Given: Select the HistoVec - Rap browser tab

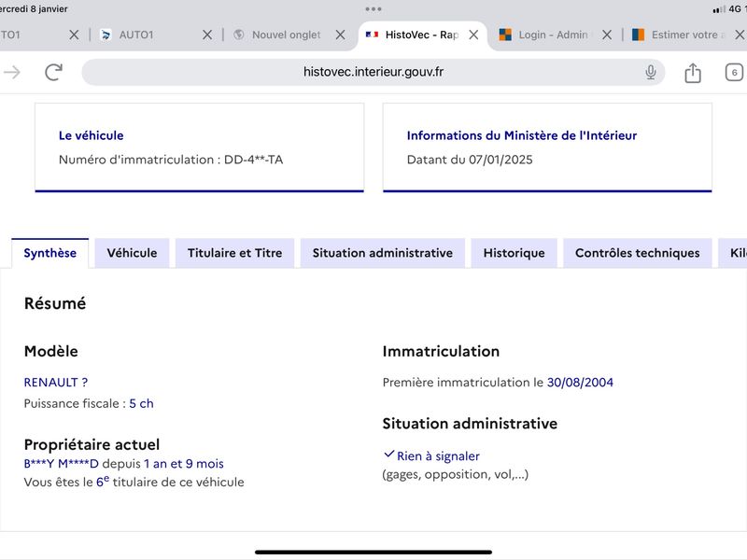Looking at the screenshot, I should tap(422, 35).
